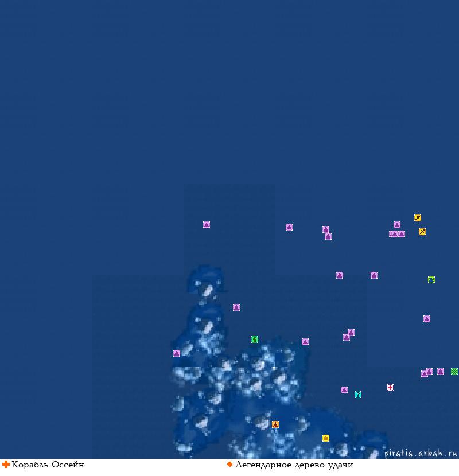
Task: Click the lower yellow sword marker
Action: 422,232
